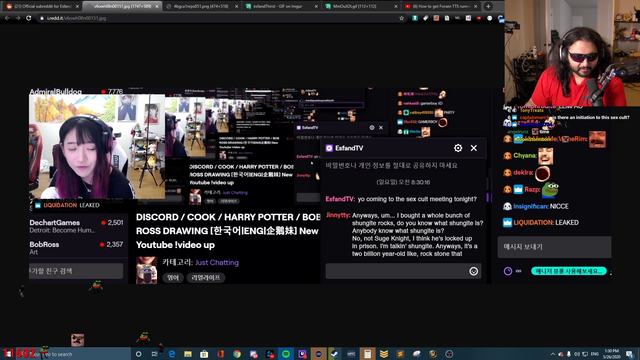Viewport: 640px width, 360px height.
Task: Open the tray volume control
Action: (x=577, y=354)
